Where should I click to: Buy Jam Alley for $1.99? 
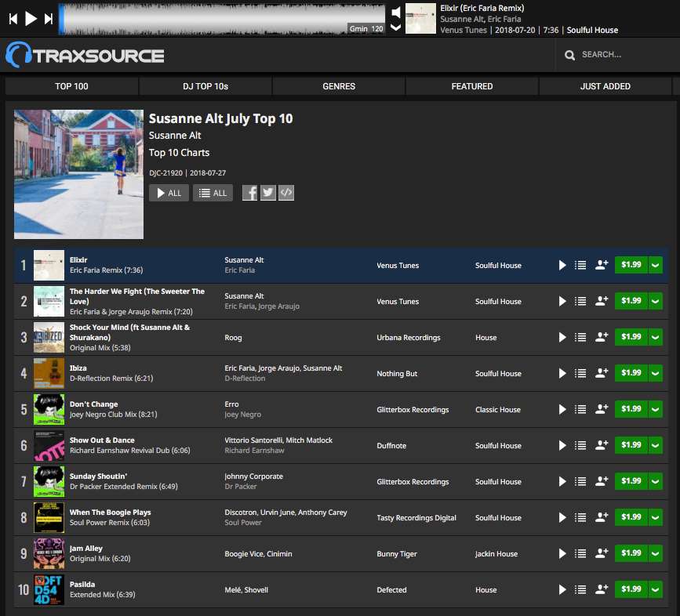pyautogui.click(x=631, y=553)
